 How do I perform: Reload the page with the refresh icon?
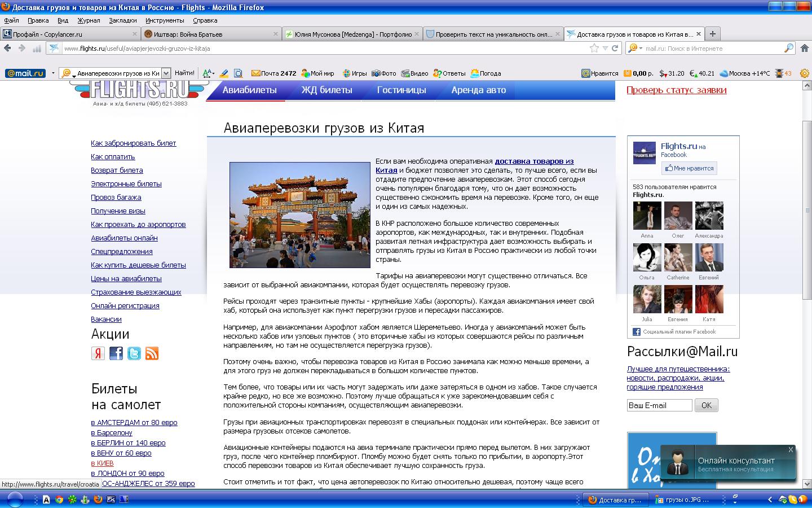[615, 49]
